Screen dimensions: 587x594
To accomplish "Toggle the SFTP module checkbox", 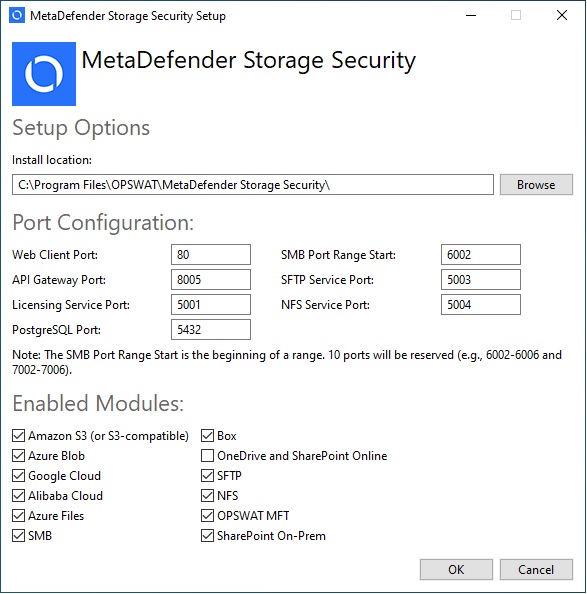I will tap(207, 476).
